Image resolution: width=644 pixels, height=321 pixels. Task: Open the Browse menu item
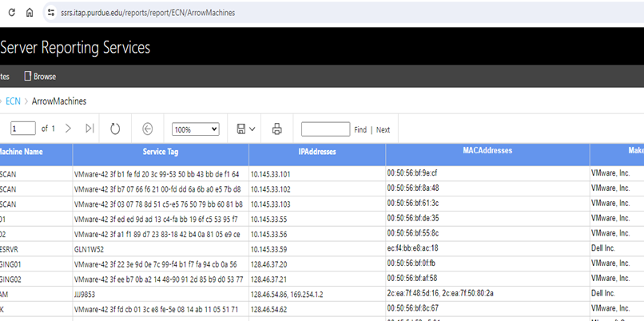tap(40, 77)
